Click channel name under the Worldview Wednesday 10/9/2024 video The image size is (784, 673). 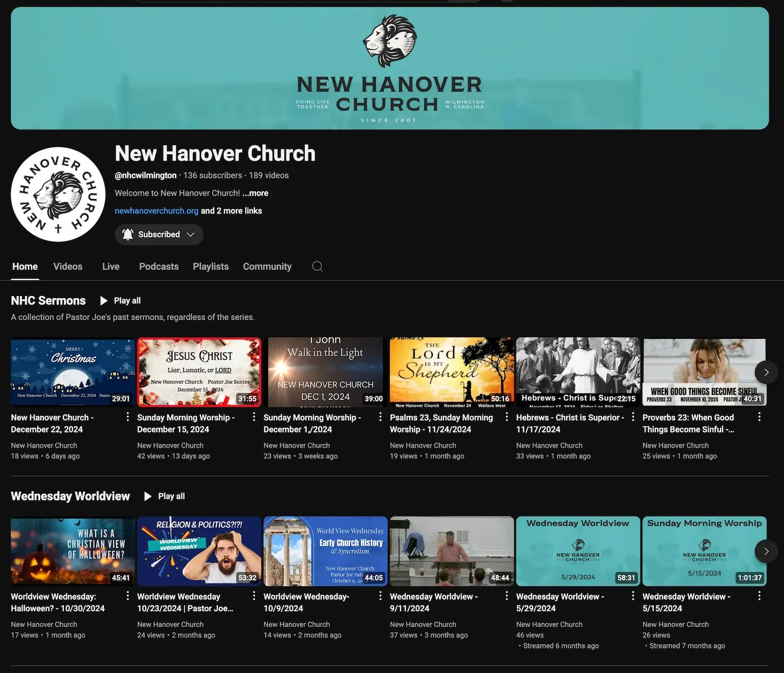coord(297,624)
